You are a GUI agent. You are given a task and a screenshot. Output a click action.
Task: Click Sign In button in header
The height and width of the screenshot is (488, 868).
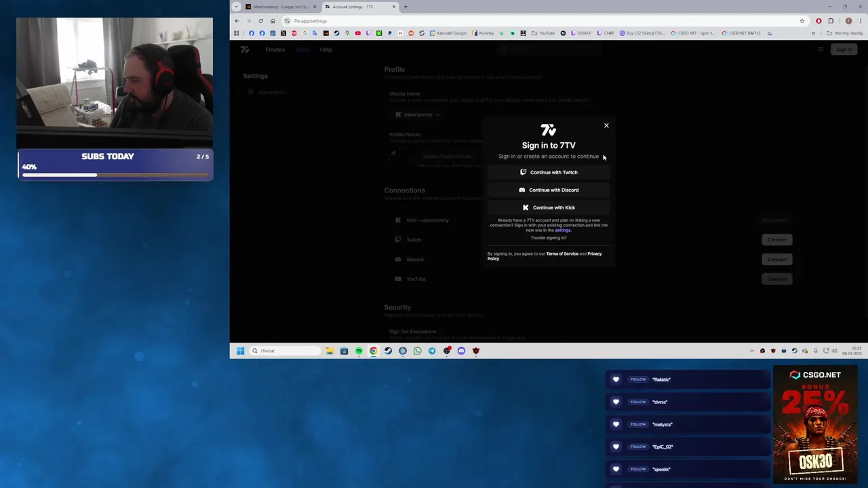point(844,49)
